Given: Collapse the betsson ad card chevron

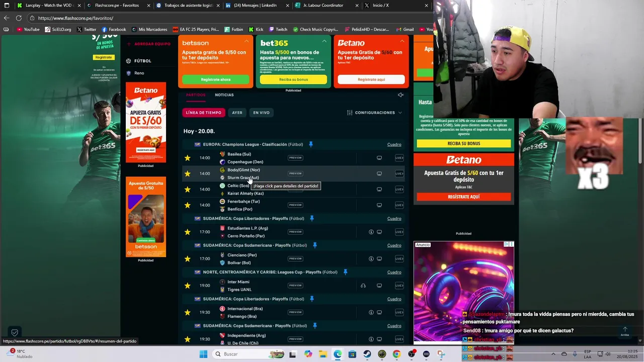Looking at the screenshot, I should pyautogui.click(x=247, y=42).
